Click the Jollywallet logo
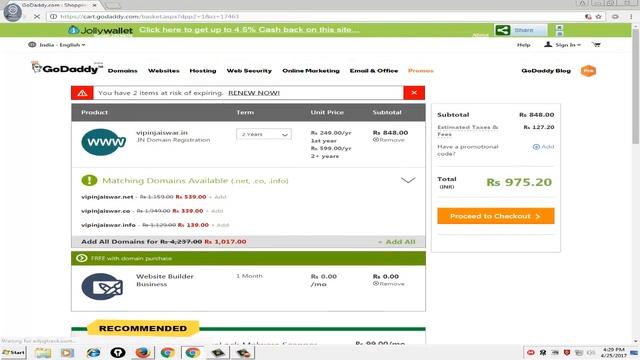Viewport: 640px width, 360px height. (x=100, y=30)
